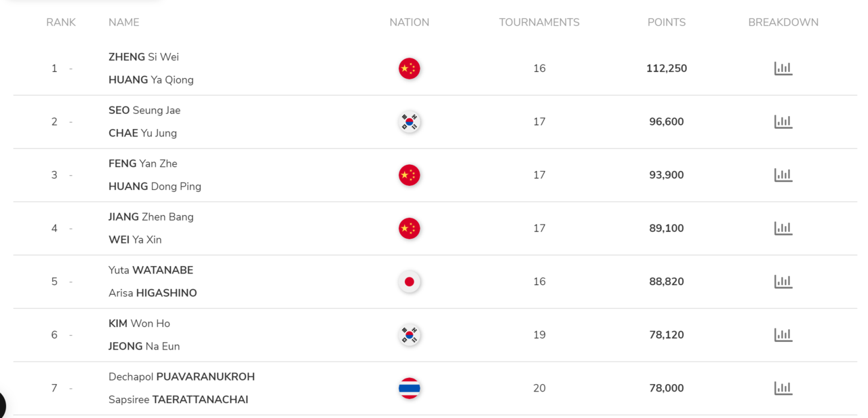This screenshot has width=868, height=418.
Task: Click China flag next to Zheng Si Wei
Action: coord(410,69)
